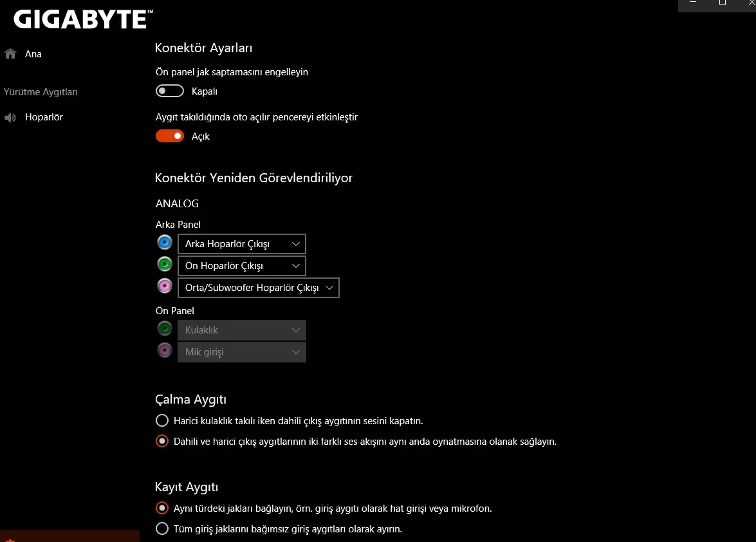Open the Ön Hoparlör Çıkışı dropdown
Image resolution: width=756 pixels, height=542 pixels.
241,266
